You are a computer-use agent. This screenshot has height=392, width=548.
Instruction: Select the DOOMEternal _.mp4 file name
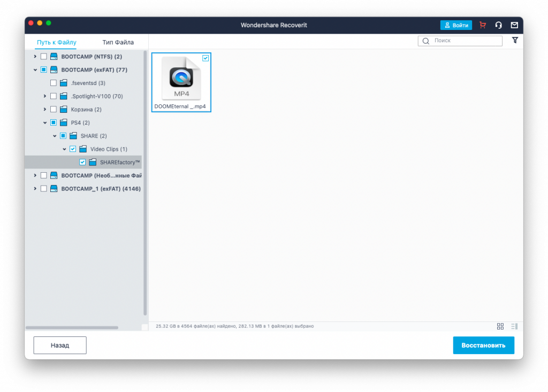(180, 106)
